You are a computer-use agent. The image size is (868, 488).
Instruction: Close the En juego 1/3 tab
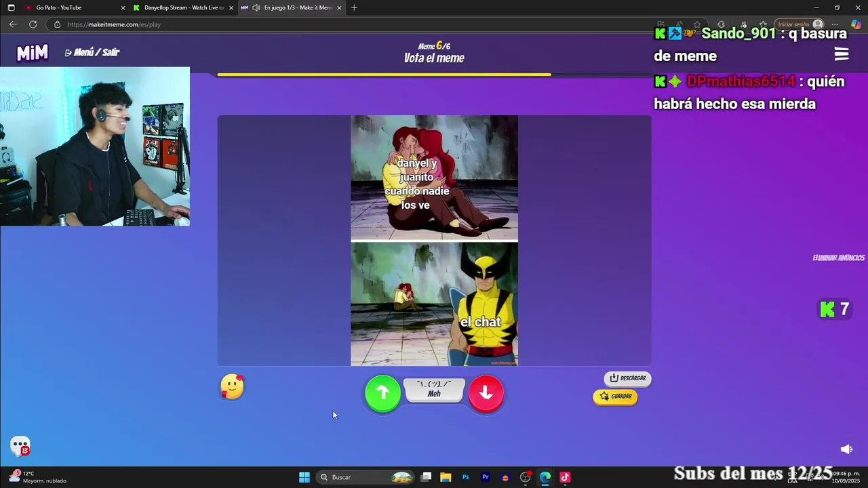339,7
